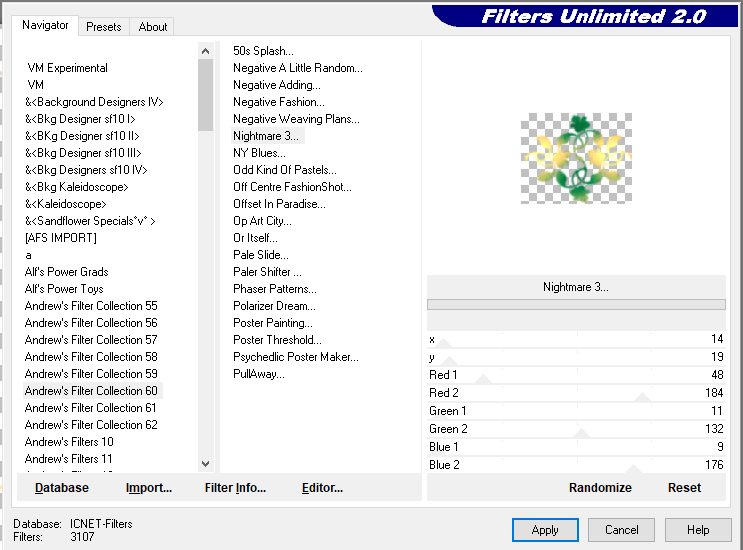Select the 50s Splash filter

tap(263, 51)
